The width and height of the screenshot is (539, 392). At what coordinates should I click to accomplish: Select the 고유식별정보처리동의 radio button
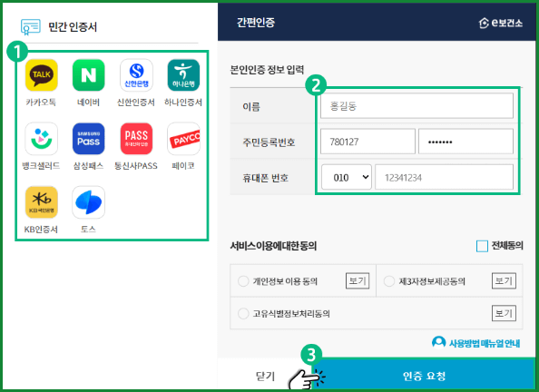click(x=243, y=313)
